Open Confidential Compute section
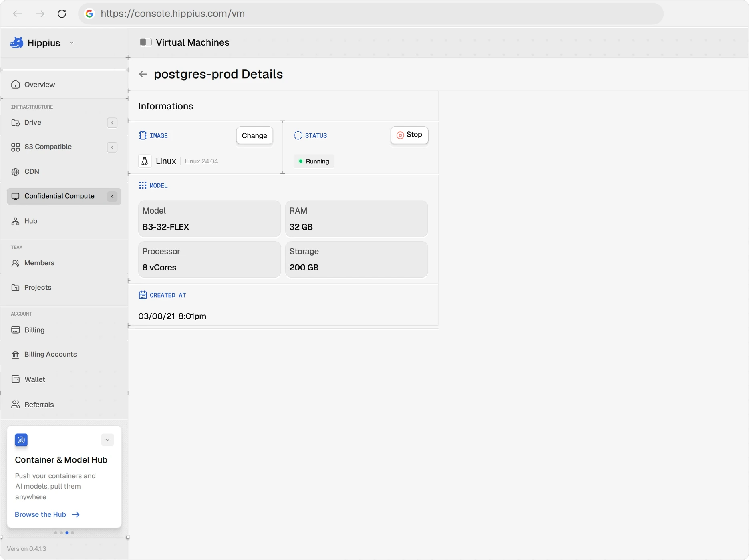The height and width of the screenshot is (560, 749). [x=64, y=196]
